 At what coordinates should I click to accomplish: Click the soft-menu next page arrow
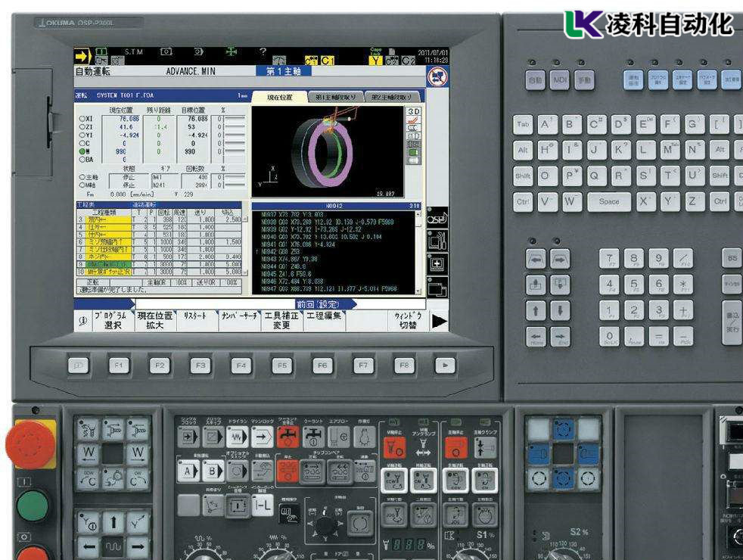click(x=439, y=321)
